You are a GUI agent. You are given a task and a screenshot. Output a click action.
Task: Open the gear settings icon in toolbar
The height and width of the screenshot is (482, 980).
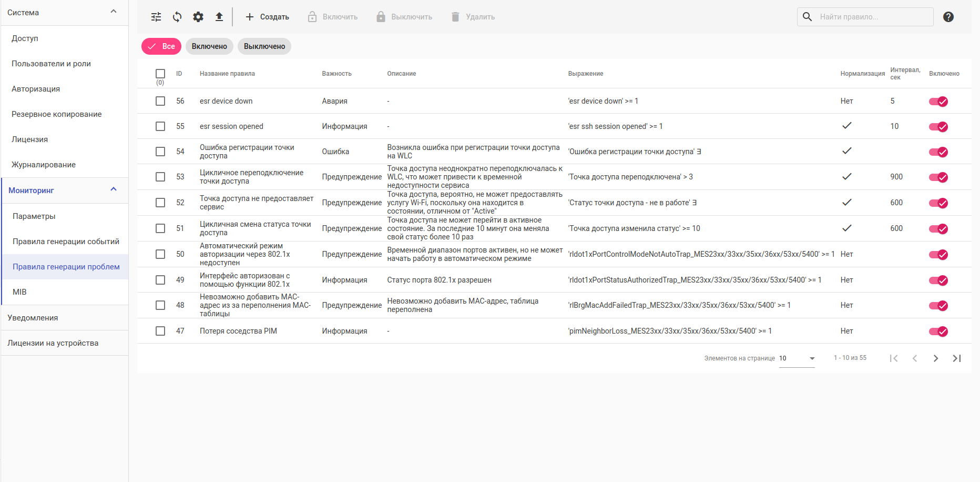click(x=198, y=17)
